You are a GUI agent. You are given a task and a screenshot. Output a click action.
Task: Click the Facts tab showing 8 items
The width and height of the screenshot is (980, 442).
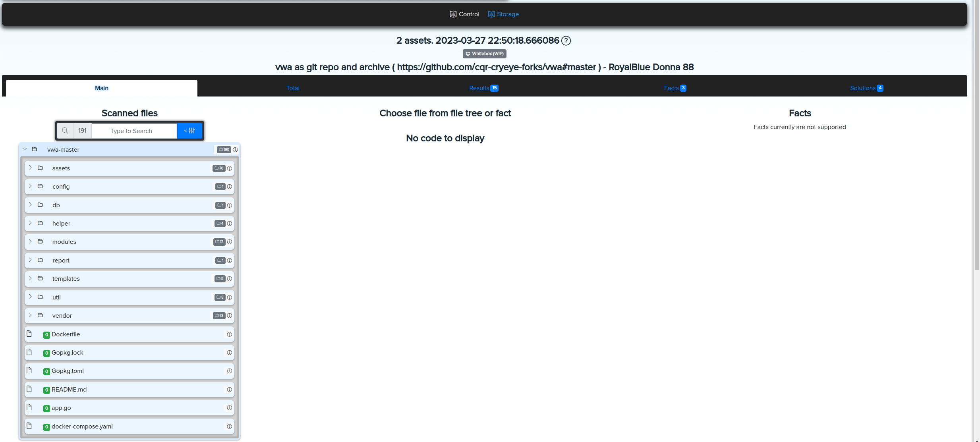pyautogui.click(x=675, y=87)
